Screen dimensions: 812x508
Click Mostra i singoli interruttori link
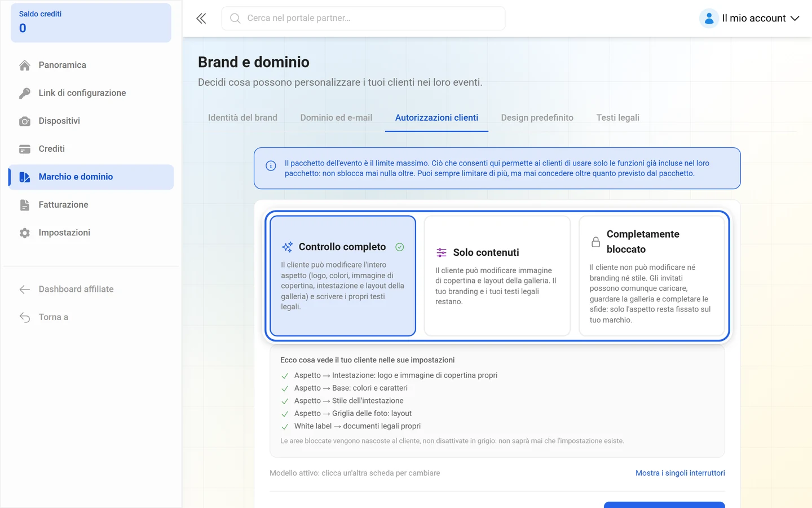[x=680, y=473]
